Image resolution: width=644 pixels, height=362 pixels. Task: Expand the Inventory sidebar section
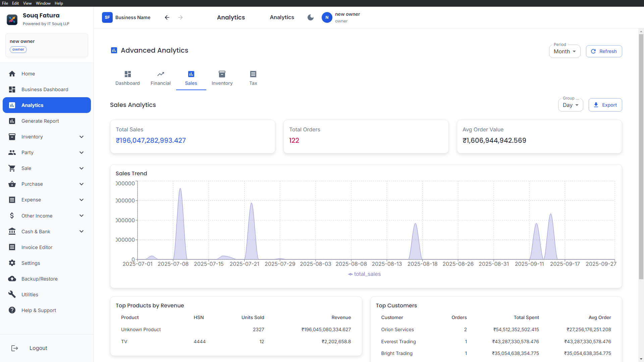pos(82,137)
